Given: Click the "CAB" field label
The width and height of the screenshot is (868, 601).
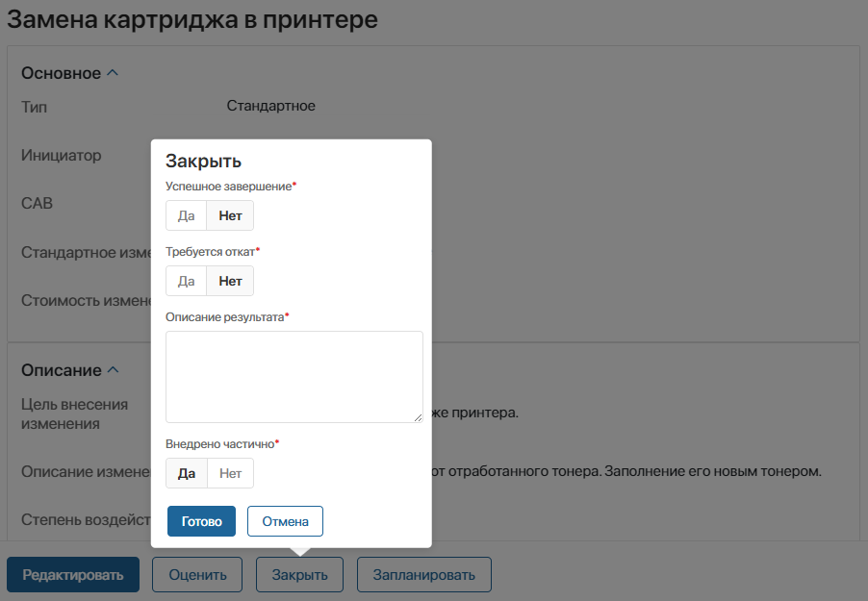Looking at the screenshot, I should click(x=37, y=203).
